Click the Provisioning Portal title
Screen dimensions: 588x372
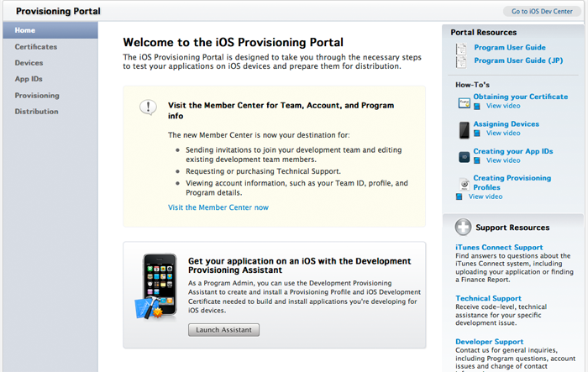click(58, 11)
